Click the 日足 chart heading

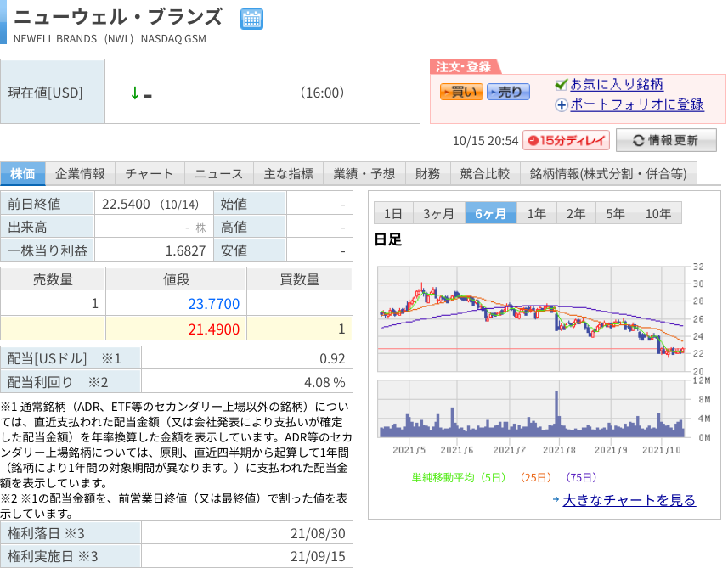387,239
